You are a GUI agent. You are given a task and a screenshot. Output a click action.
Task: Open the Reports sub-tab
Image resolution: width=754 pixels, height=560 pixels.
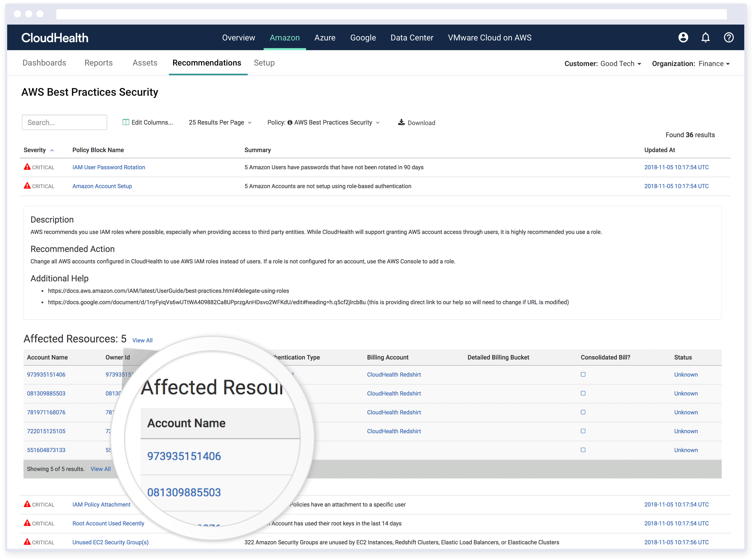click(x=98, y=63)
